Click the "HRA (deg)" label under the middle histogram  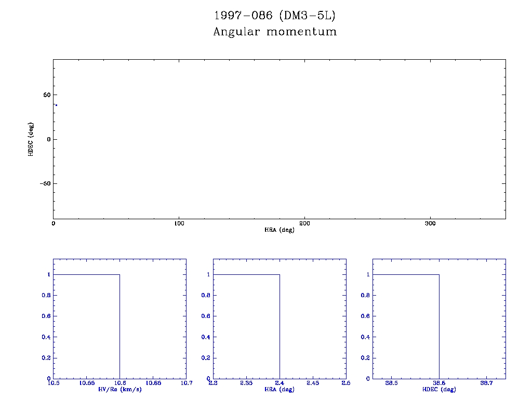[280, 389]
